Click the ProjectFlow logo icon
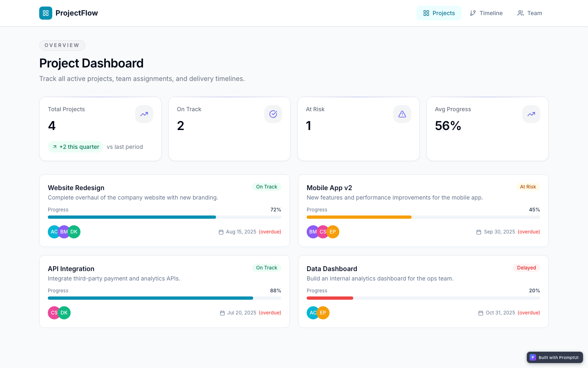Screen dimensions: 588x368 coord(46,13)
